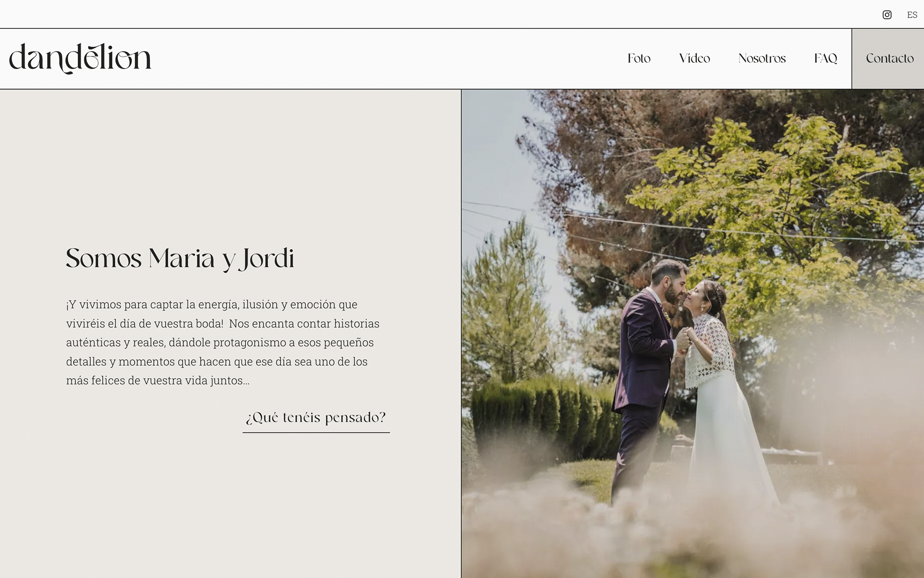
Task: Go to the Foto menu item
Action: tap(639, 58)
